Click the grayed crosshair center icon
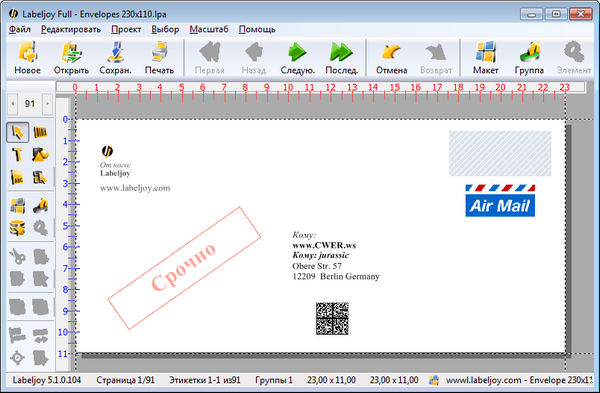The width and height of the screenshot is (600, 393). [x=17, y=358]
